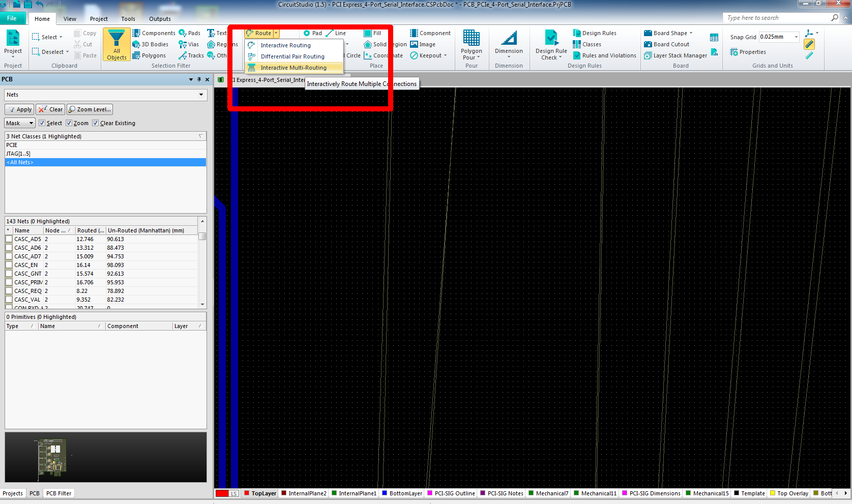The height and width of the screenshot is (504, 852).
Task: Open the PCB Filter panel tab
Action: (x=58, y=493)
